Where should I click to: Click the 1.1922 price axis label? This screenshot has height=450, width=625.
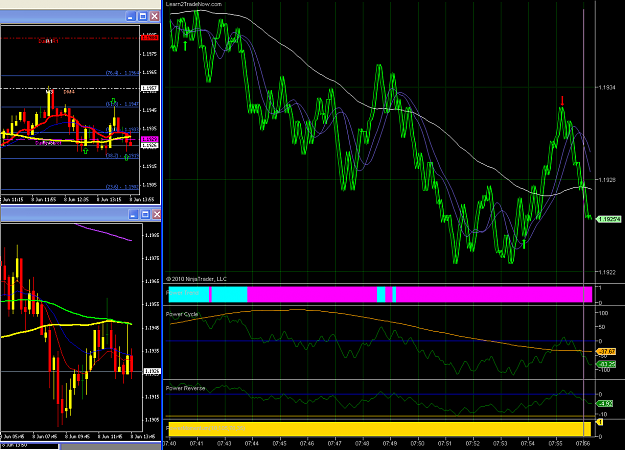coord(607,272)
